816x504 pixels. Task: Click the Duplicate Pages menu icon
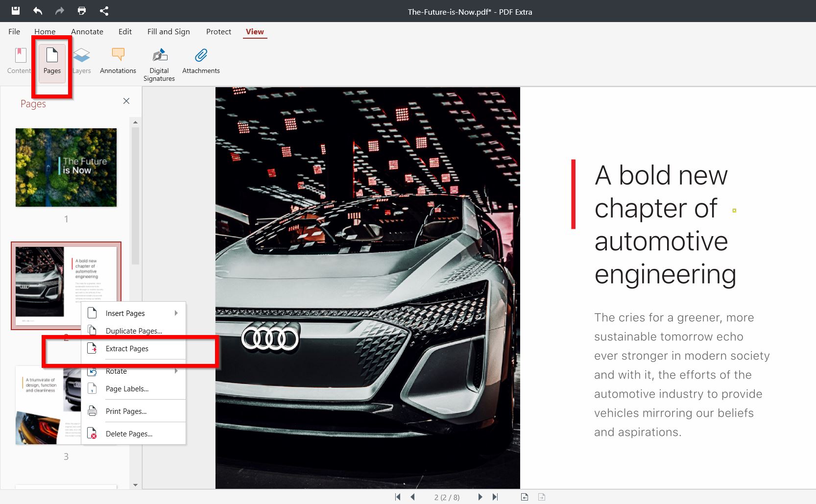(92, 331)
